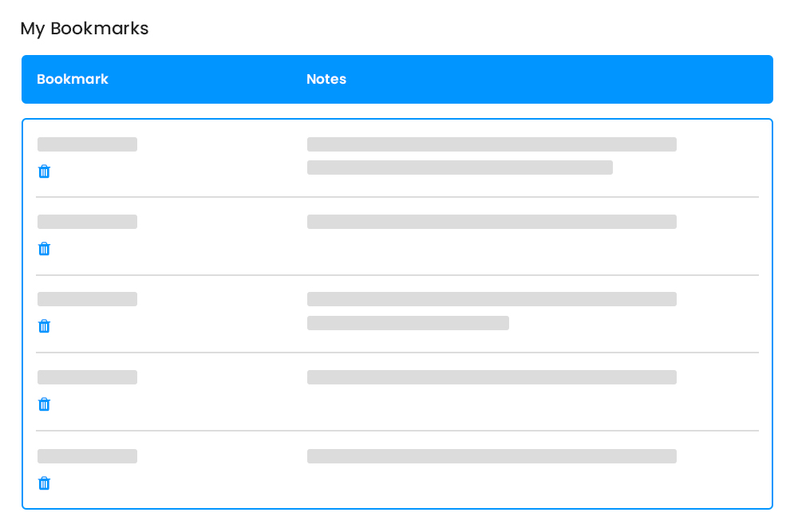798x532 pixels.
Task: Select the second bookmark's title placeholder
Action: click(x=86, y=222)
